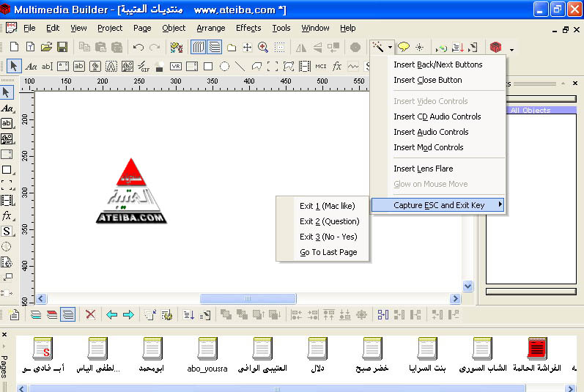Close the right objects panel with X

pyautogui.click(x=575, y=84)
